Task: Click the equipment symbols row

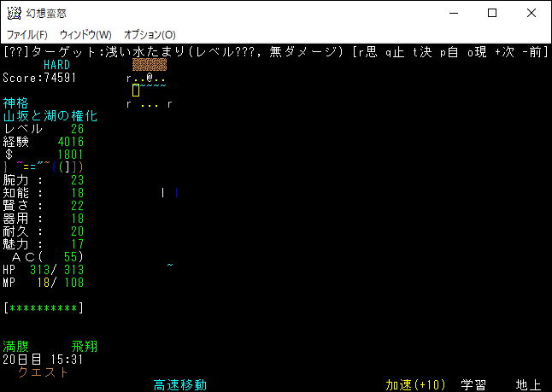Action: coord(43,167)
